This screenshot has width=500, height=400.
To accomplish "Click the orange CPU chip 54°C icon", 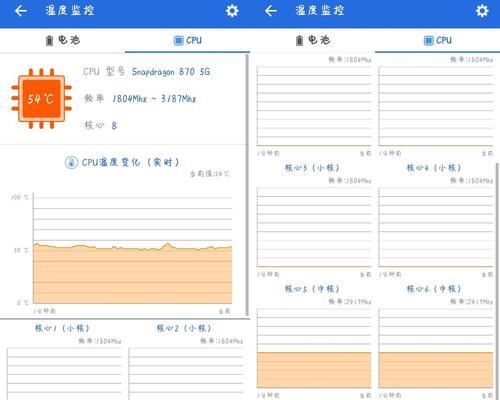I will 41,98.
